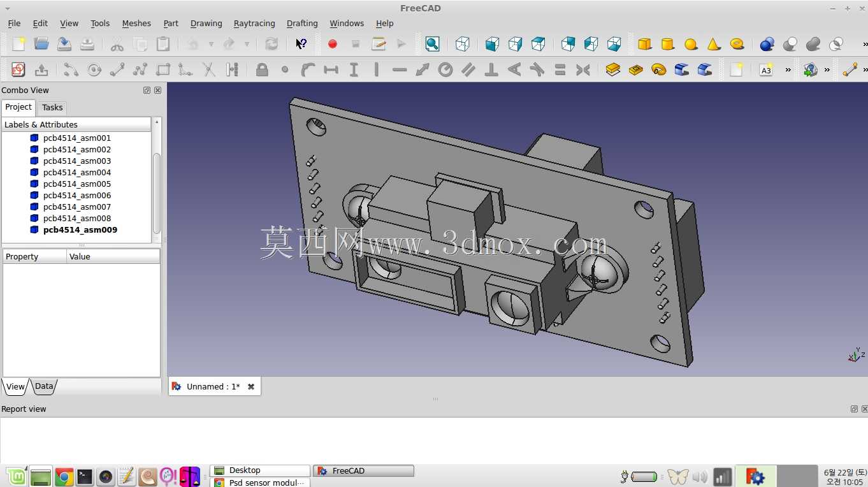Fit all content in view
This screenshot has width=868, height=487.
[x=432, y=44]
